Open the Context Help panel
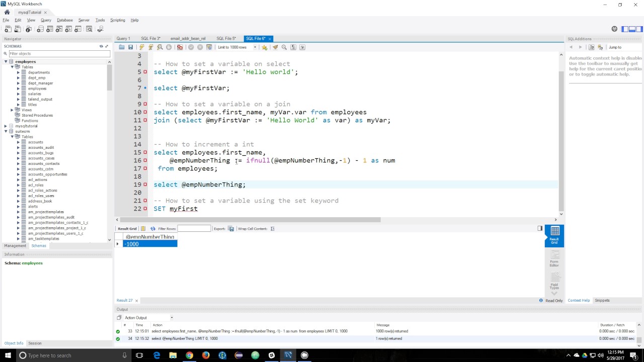Screen dimensions: 644x362 [579, 300]
